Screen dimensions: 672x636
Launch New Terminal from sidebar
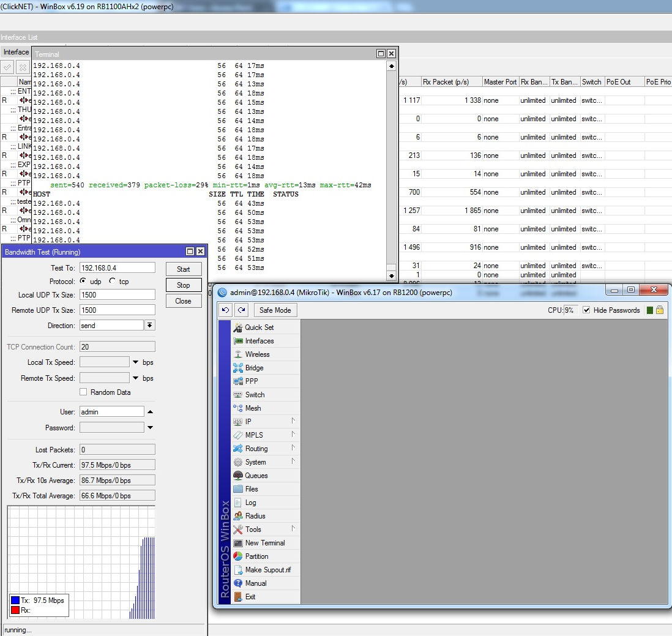264,543
